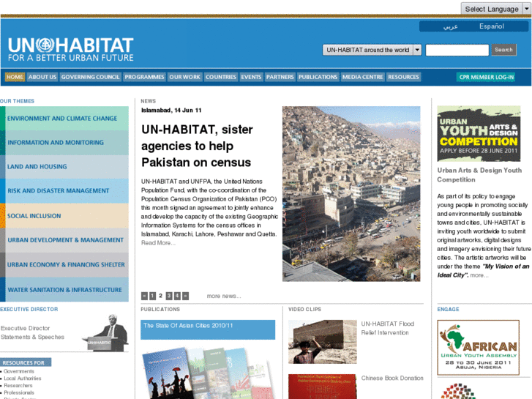Click the Executive Director podium photo
The image size is (532, 399).
tap(105, 333)
